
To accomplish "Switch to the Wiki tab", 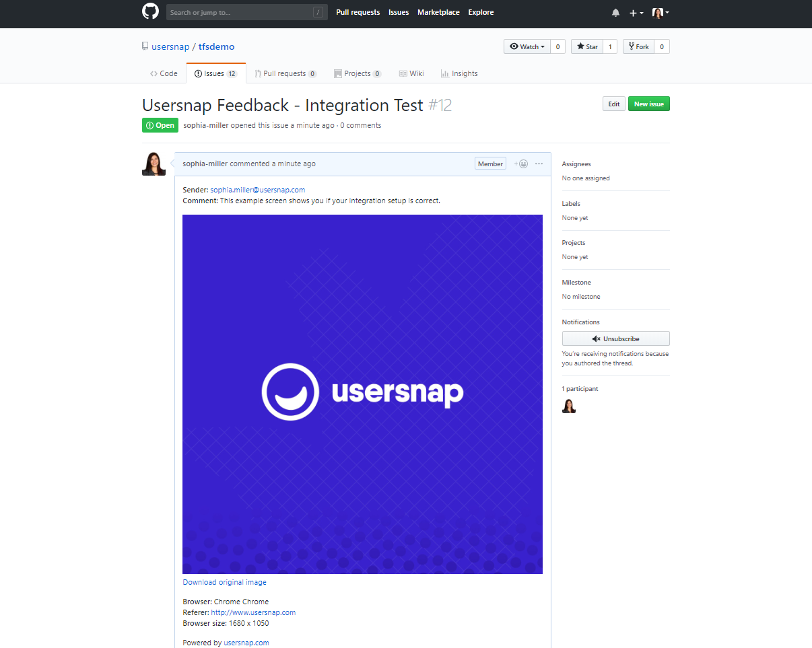I will pyautogui.click(x=411, y=73).
